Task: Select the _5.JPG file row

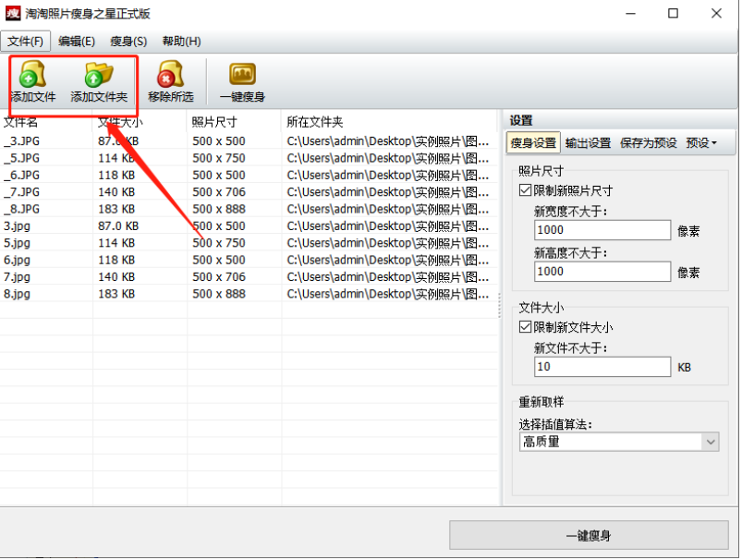Action: [x=249, y=158]
